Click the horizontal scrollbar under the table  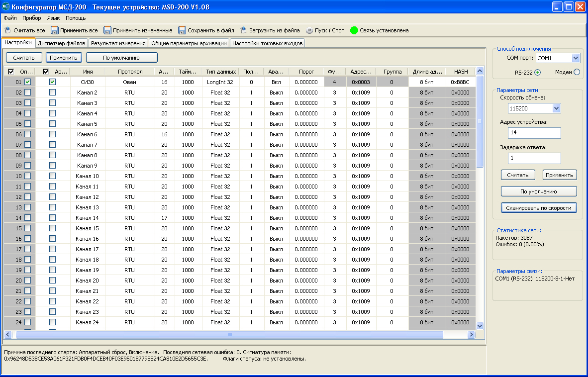[x=229, y=335]
